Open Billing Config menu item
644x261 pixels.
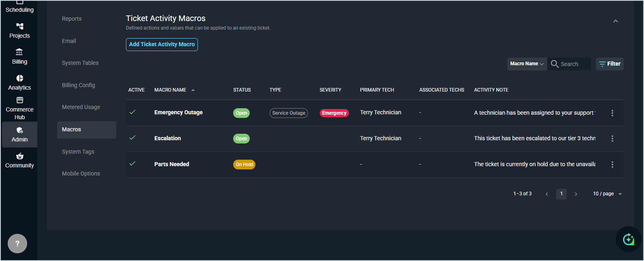coord(79,85)
